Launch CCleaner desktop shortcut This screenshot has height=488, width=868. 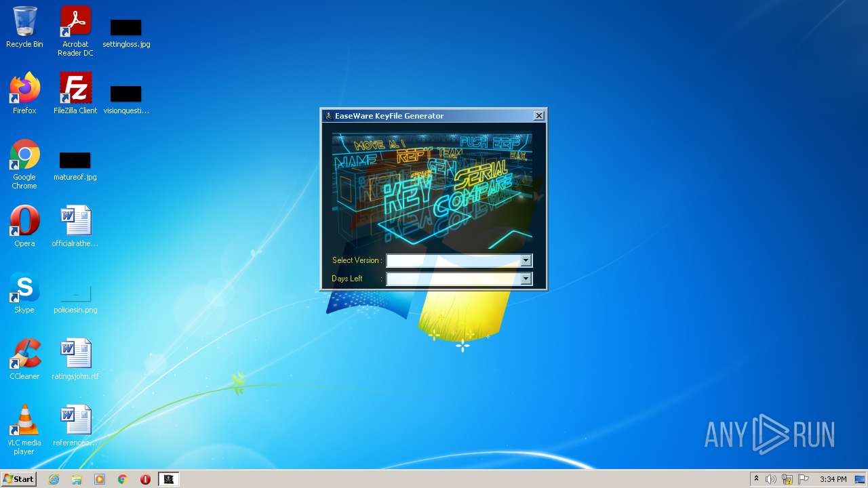[x=24, y=359]
